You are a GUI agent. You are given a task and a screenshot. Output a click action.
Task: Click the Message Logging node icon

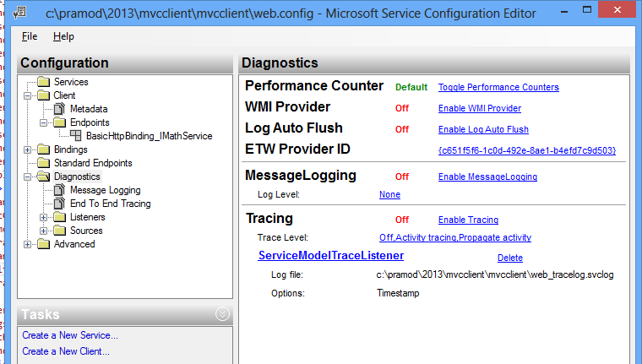pos(59,190)
